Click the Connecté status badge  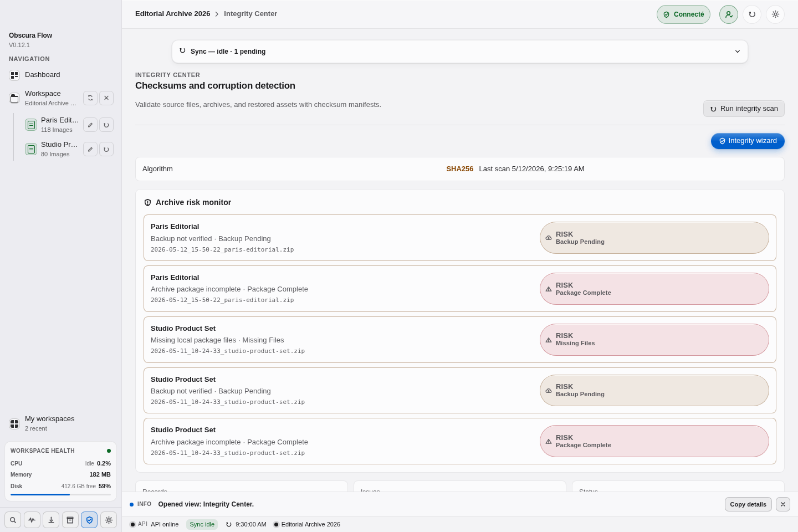pos(683,14)
